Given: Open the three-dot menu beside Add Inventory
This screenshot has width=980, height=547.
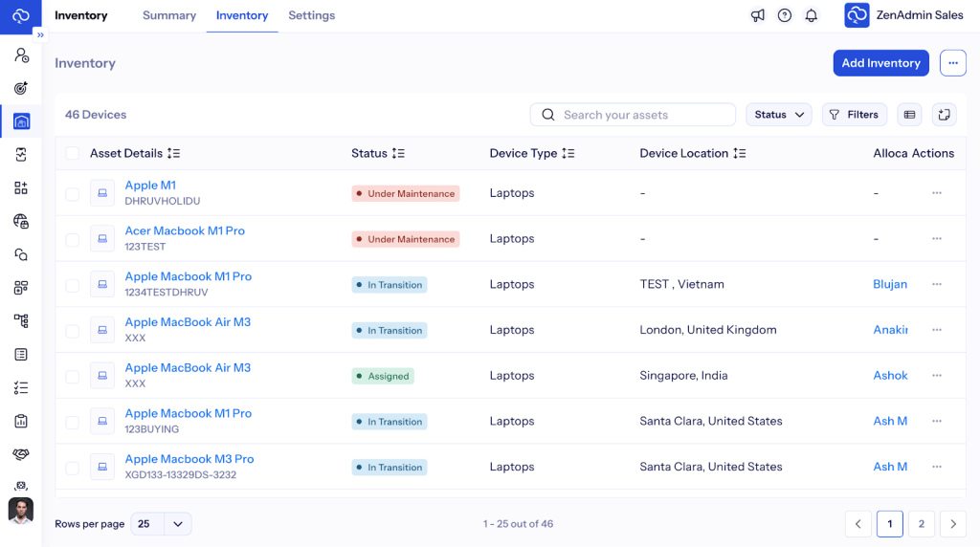Looking at the screenshot, I should (x=952, y=63).
